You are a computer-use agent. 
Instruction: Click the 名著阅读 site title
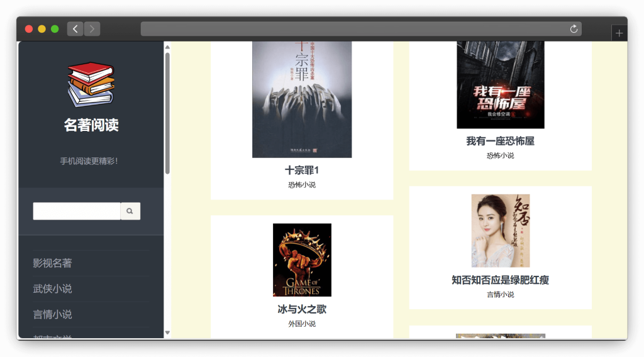[x=91, y=125]
